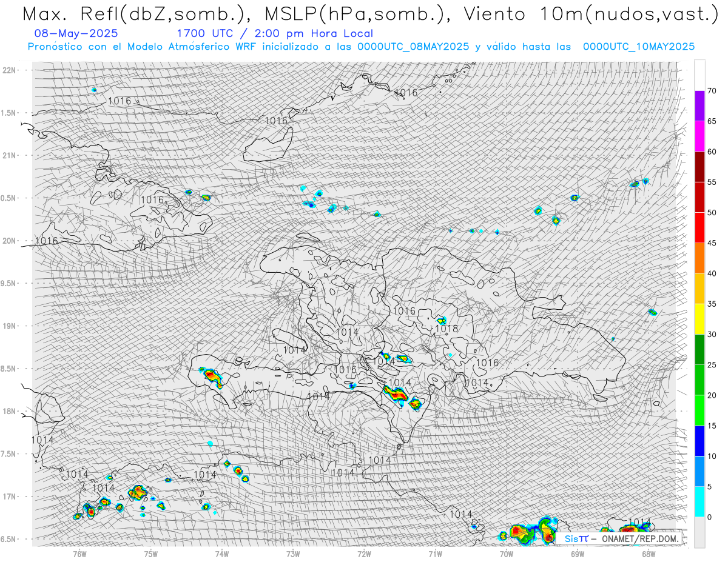Click the '1018' pressure contour label
The width and height of the screenshot is (728, 562).
(447, 329)
